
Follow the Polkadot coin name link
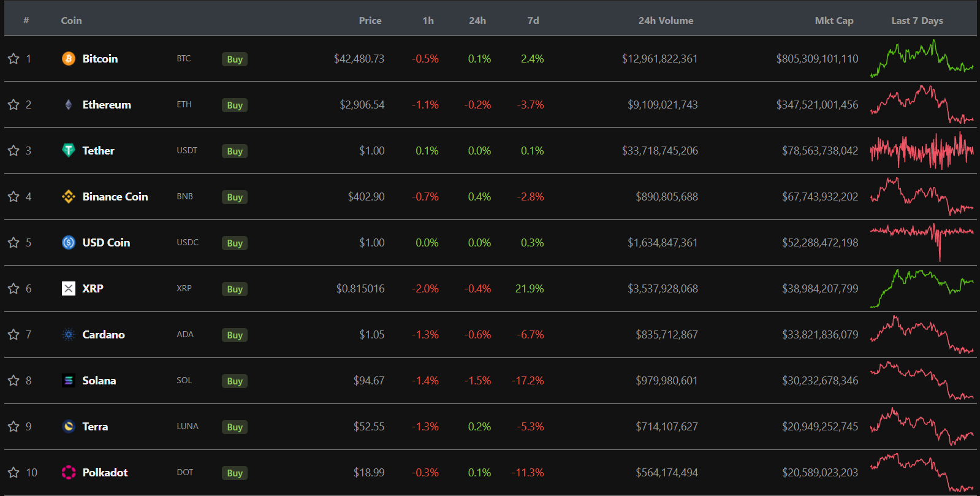pyautogui.click(x=105, y=472)
